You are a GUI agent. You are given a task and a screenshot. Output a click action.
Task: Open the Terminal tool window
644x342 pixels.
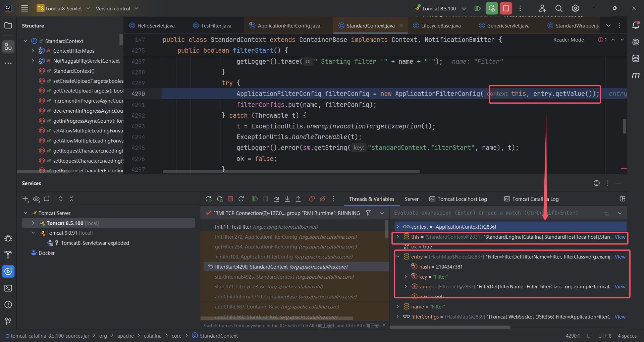point(8,288)
